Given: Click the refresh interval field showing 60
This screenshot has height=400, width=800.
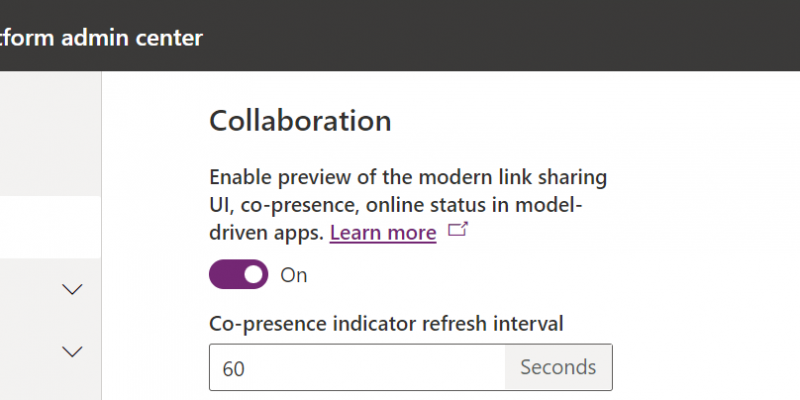Looking at the screenshot, I should coord(357,368).
